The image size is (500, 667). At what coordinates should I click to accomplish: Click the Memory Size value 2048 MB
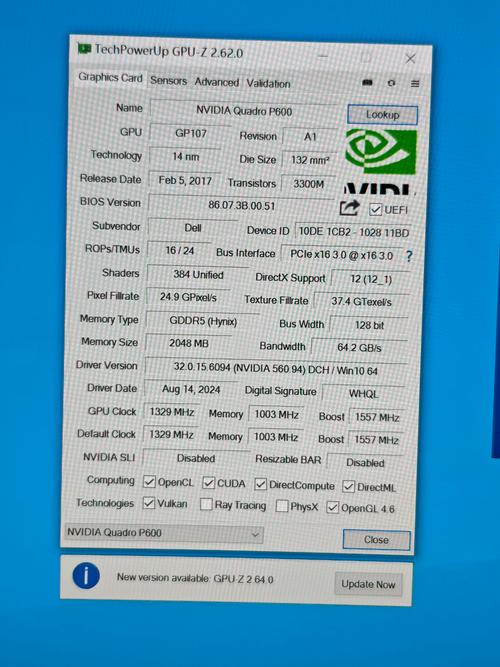pyautogui.click(x=189, y=343)
